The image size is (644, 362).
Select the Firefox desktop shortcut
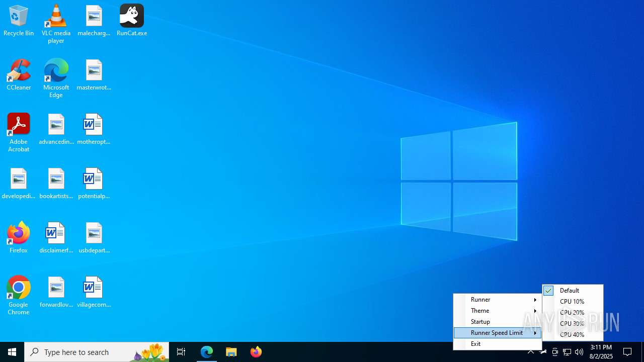[19, 238]
